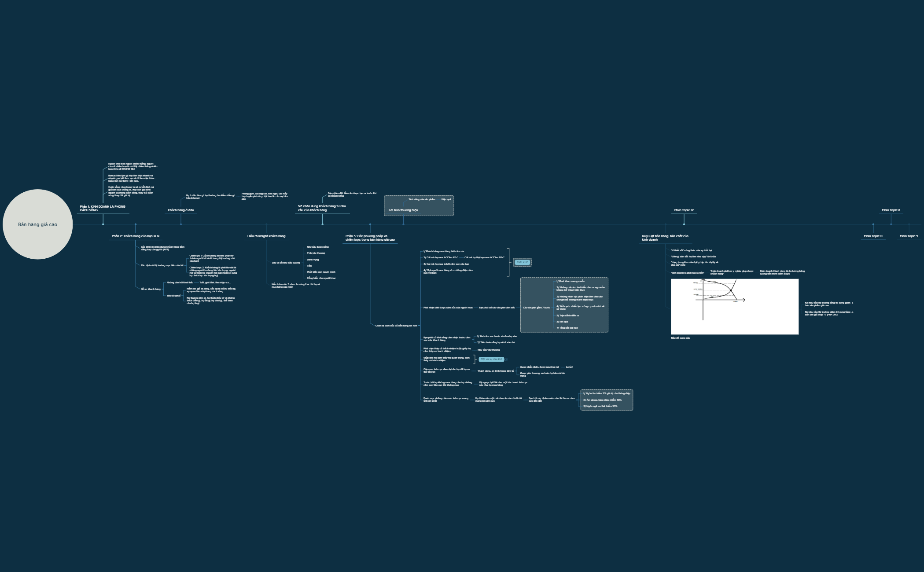Image resolution: width=924 pixels, height=572 pixels.
Task: Select the central topic 'Bán hàng giá cao'
Action: [37, 224]
